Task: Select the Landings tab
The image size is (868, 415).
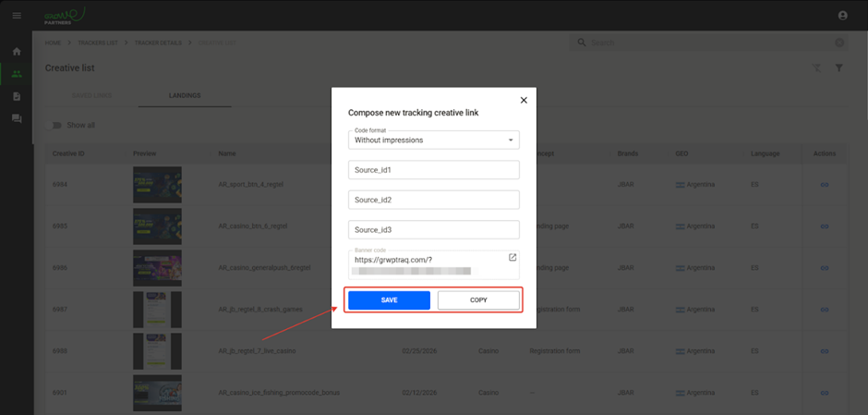Action: click(185, 95)
